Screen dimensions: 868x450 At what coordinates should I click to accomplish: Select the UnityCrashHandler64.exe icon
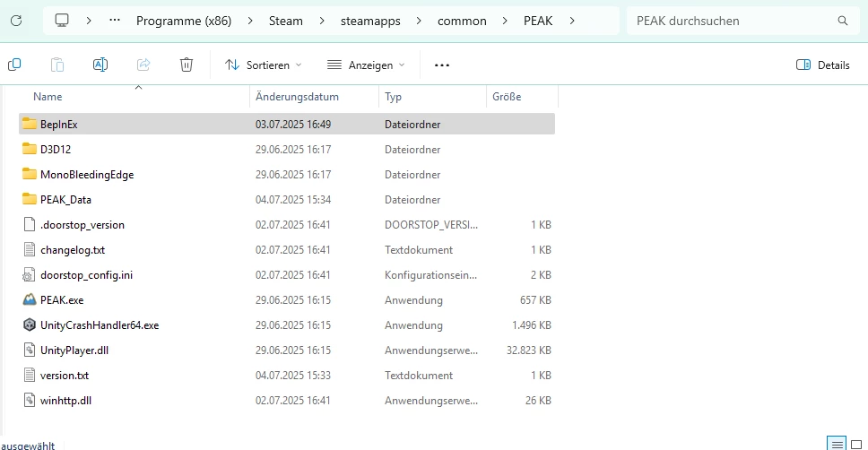click(30, 325)
